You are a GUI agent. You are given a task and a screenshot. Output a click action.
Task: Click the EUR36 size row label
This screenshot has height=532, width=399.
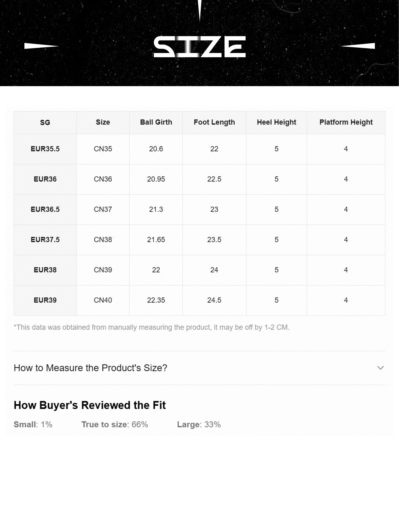coord(45,179)
